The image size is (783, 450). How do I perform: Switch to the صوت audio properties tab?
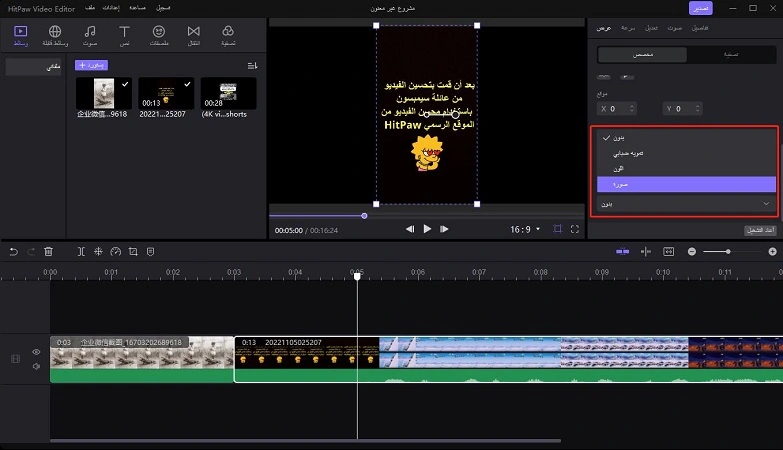675,28
